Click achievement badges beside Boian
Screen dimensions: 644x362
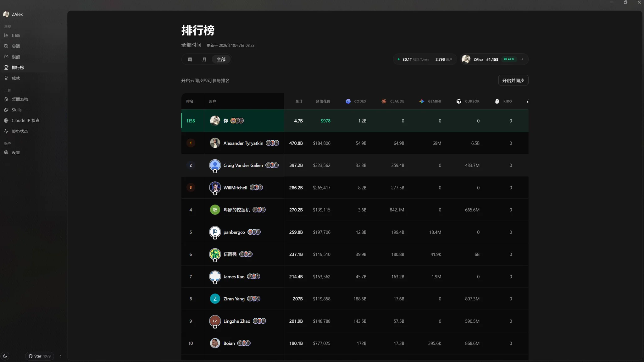pos(244,343)
